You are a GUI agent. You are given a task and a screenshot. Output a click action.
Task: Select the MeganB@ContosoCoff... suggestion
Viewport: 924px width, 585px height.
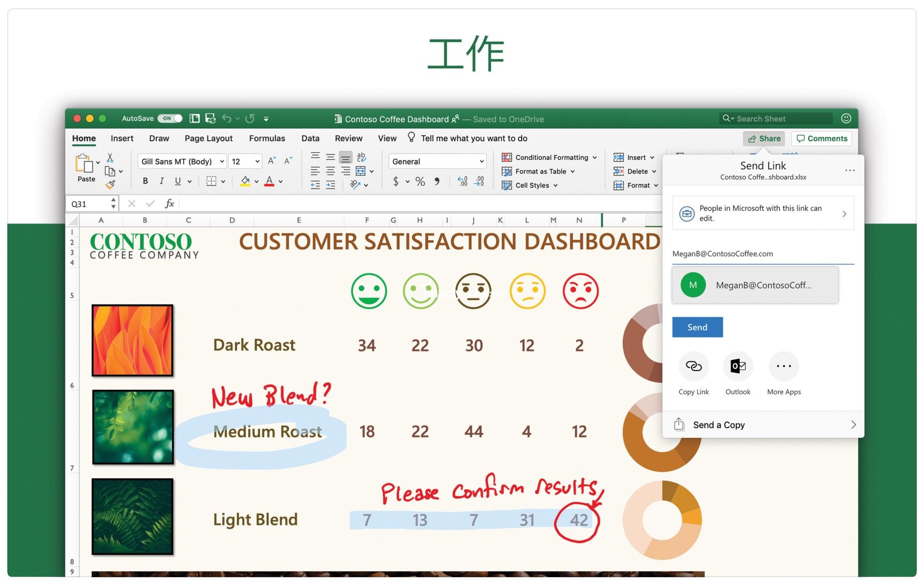click(755, 285)
